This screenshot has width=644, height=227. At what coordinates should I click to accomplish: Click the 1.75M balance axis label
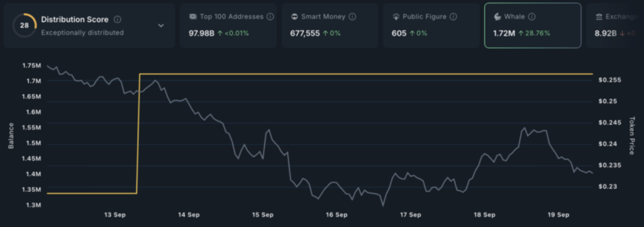pos(31,65)
